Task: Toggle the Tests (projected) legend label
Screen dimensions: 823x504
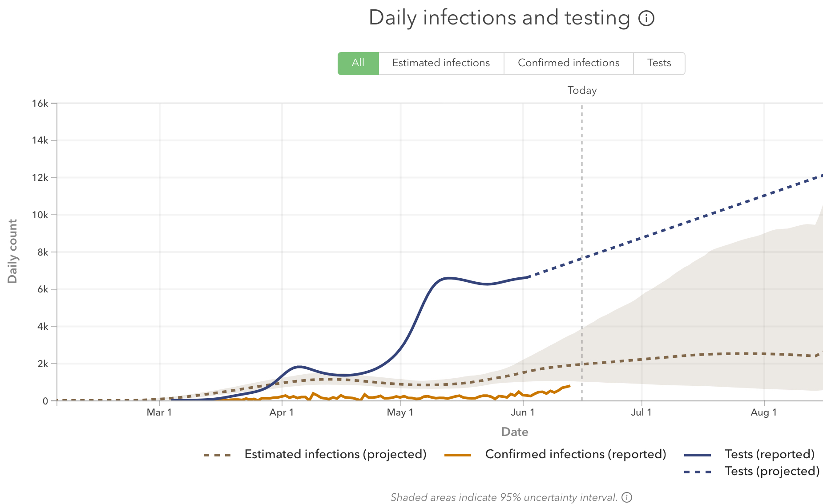Action: pos(772,471)
